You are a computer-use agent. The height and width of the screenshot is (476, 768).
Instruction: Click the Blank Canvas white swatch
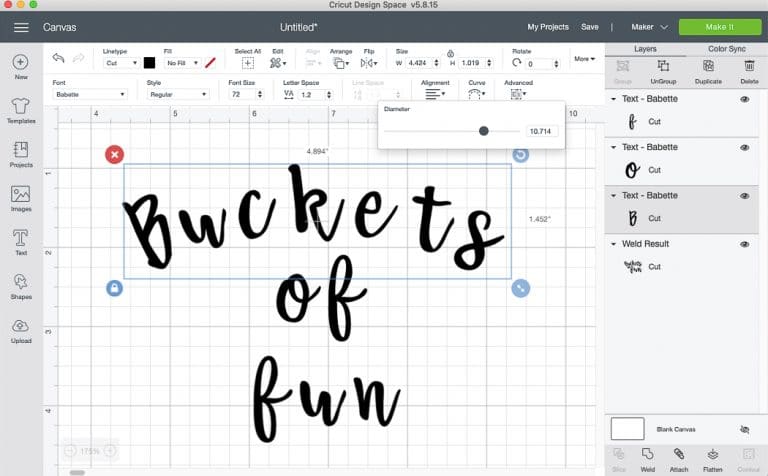pyautogui.click(x=627, y=429)
